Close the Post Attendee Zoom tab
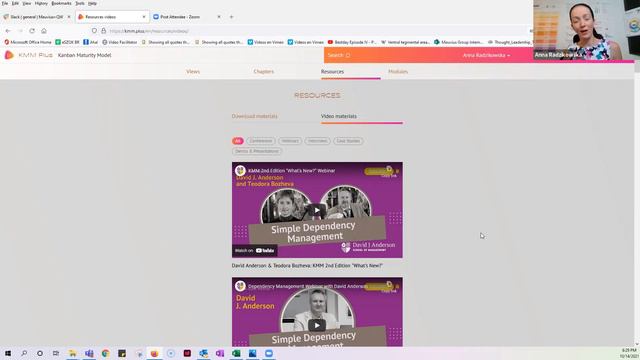 [219, 17]
